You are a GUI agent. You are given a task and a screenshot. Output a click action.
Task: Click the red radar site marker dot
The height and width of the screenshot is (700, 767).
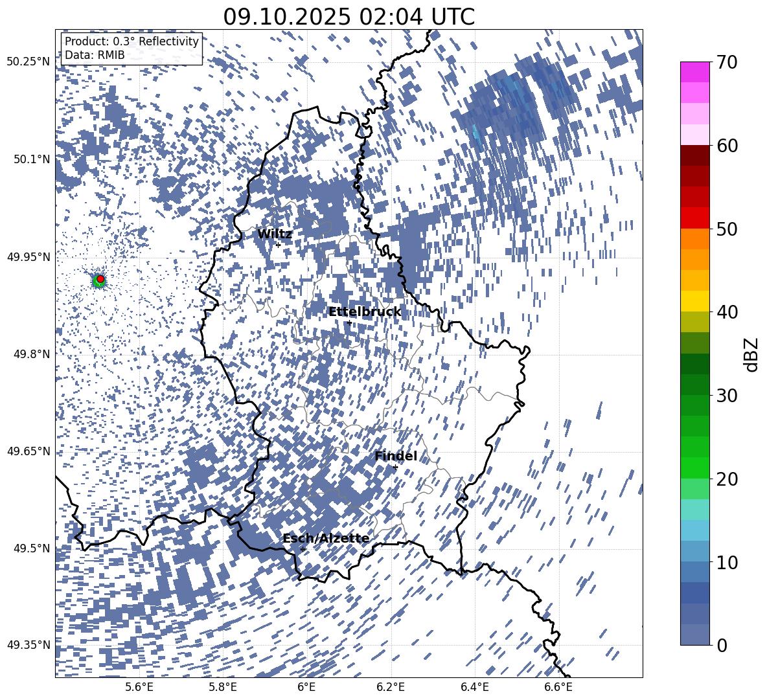point(100,278)
